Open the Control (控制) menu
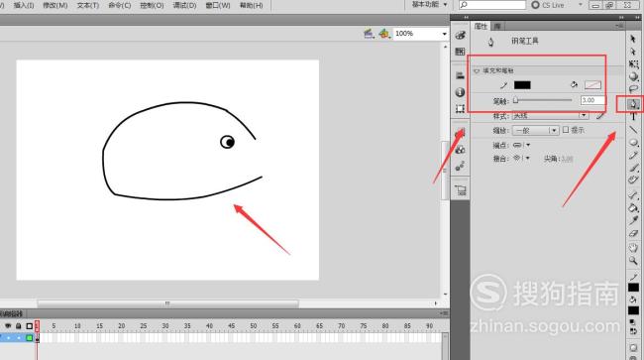 pyautogui.click(x=152, y=5)
